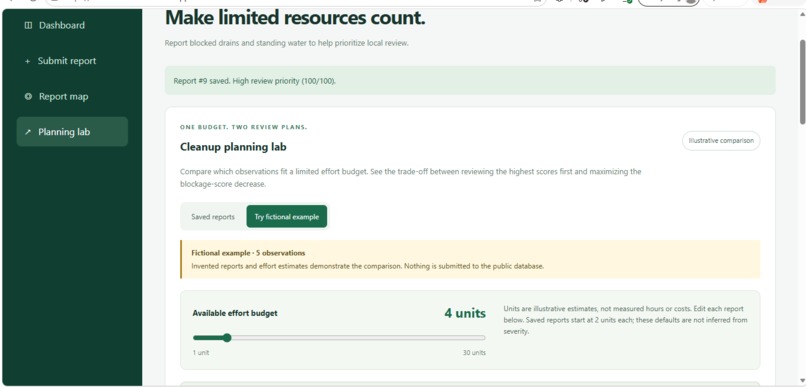The image size is (806, 387).
Task: Click the page vertical scrollbar thumb
Action: point(802,81)
